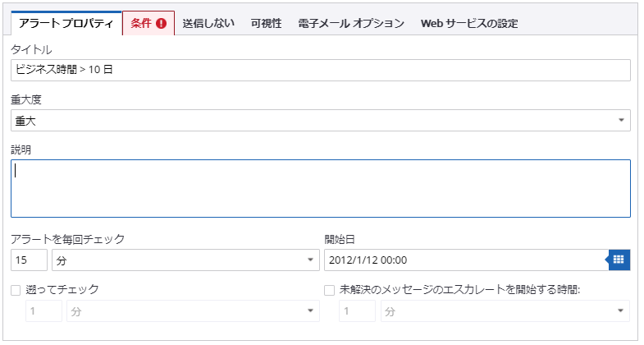The image size is (644, 345).
Task: Go to the 可視性 tab
Action: [265, 24]
